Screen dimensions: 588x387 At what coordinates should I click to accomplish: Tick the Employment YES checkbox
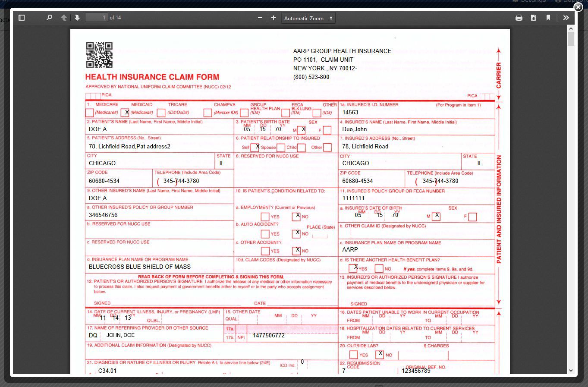point(265,217)
